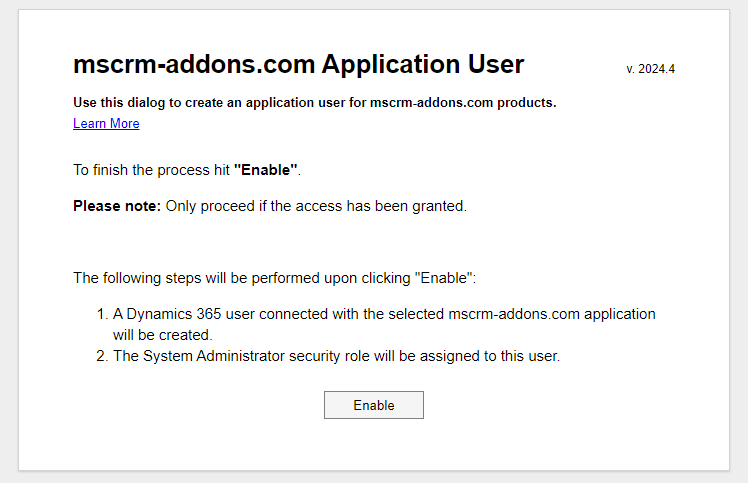Select list item 2 about System Administrator role

tap(328, 356)
